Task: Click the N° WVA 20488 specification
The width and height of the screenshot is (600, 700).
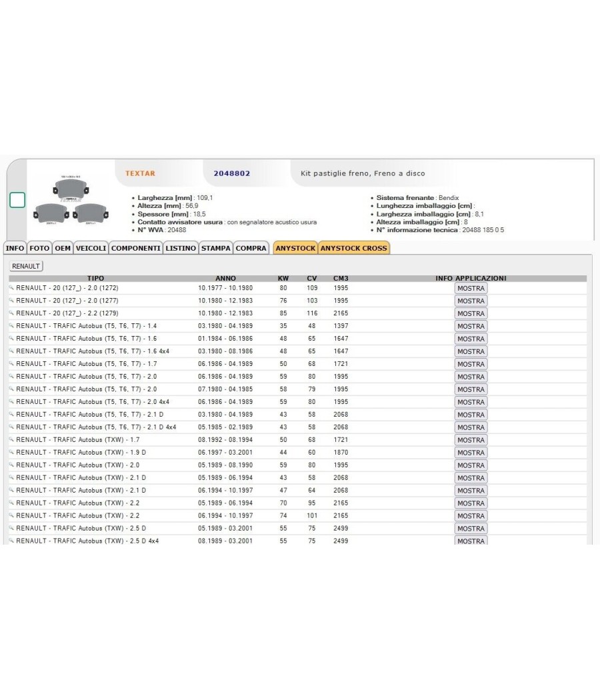Action: (x=161, y=230)
